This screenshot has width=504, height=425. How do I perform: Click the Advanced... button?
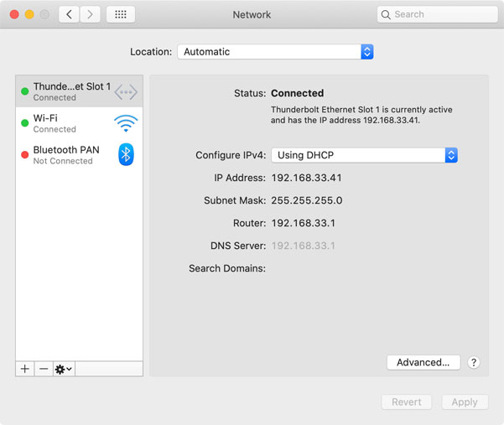coord(423,362)
